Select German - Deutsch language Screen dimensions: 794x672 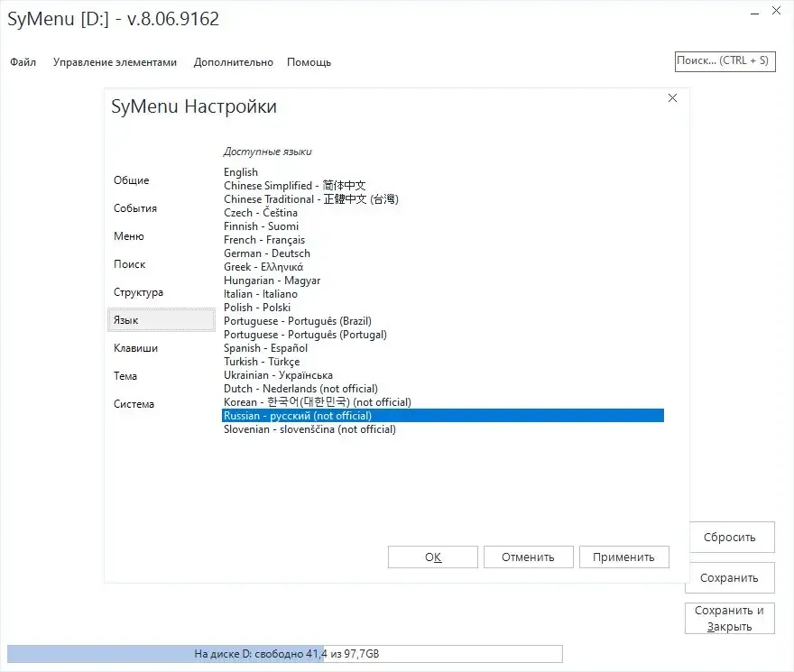[443, 253]
